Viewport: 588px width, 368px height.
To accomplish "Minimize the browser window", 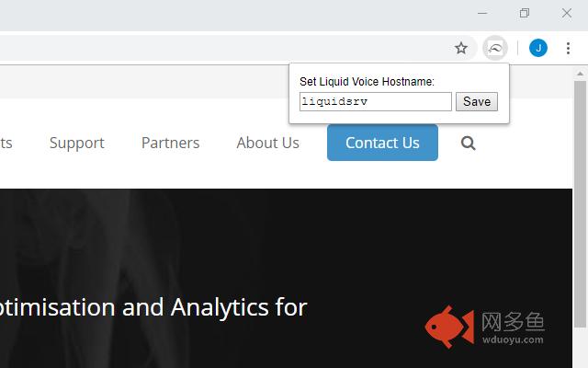I will [482, 13].
